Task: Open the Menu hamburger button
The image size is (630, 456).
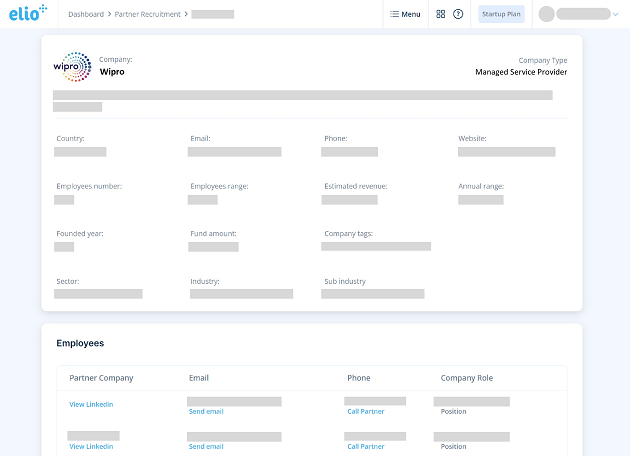Action: [x=405, y=14]
